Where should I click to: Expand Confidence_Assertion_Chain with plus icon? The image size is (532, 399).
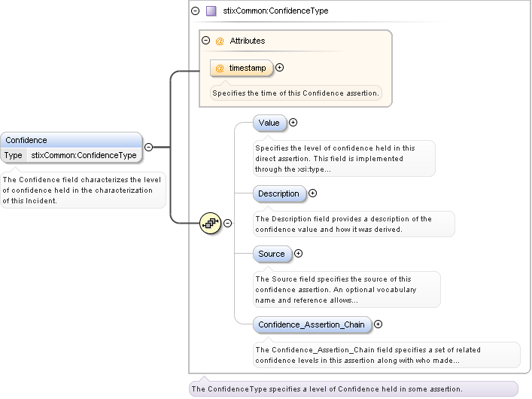point(378,324)
